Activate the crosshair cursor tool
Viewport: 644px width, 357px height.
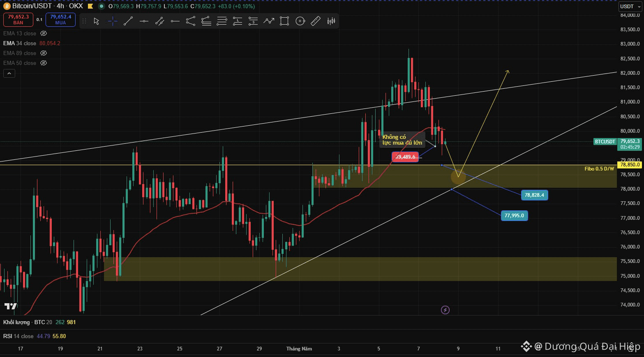(x=113, y=21)
